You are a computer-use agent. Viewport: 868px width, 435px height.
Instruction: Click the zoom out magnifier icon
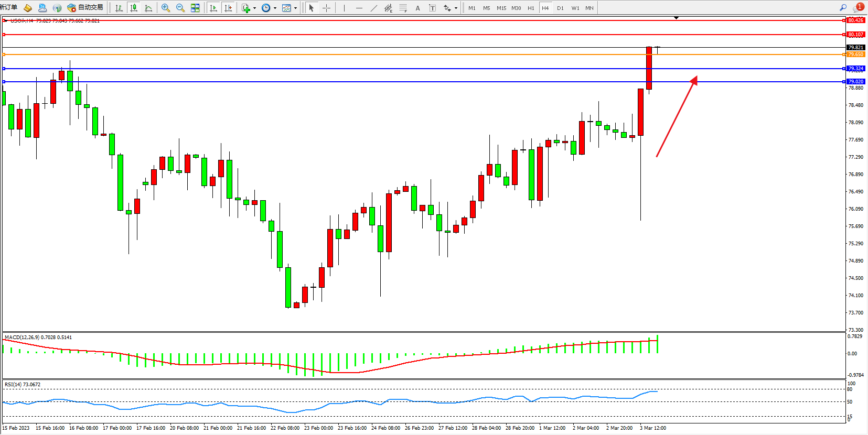[180, 8]
